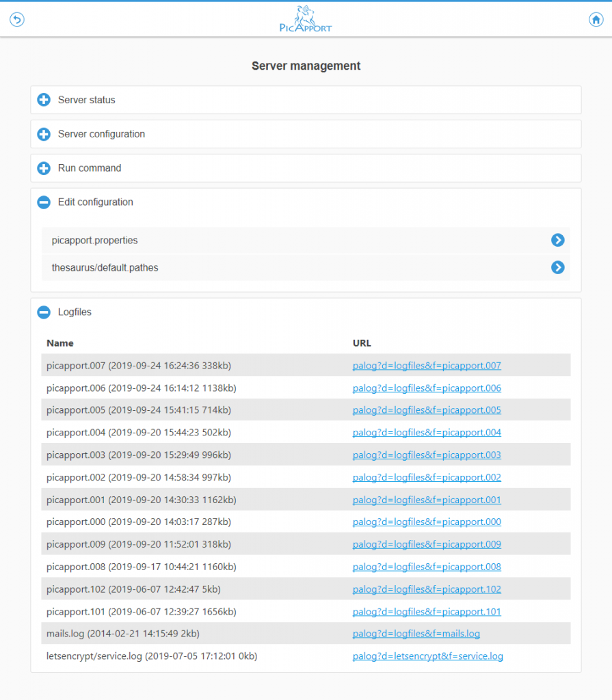Open the picapport.007 log link

[x=427, y=366]
